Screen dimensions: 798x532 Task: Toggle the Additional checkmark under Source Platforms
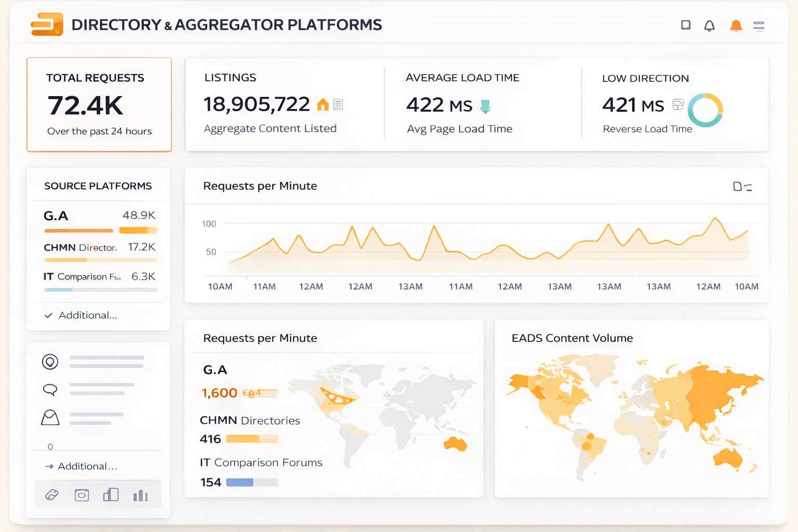click(x=48, y=315)
